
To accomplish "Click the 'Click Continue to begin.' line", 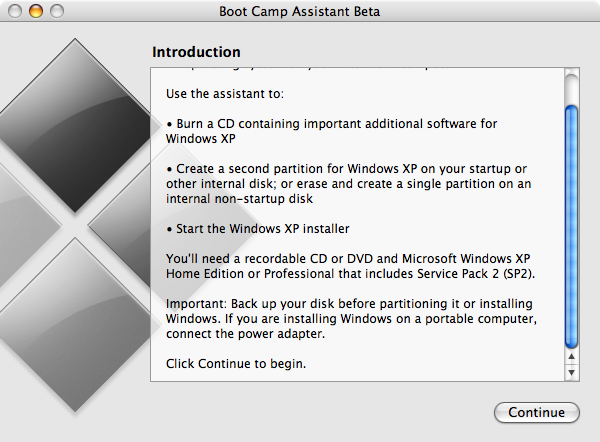I will click(x=236, y=364).
